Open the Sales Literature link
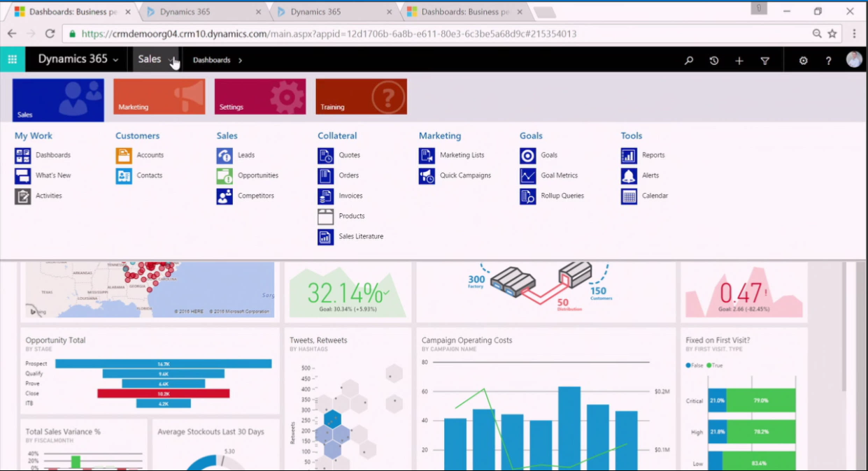Image resolution: width=868 pixels, height=471 pixels. pos(361,236)
